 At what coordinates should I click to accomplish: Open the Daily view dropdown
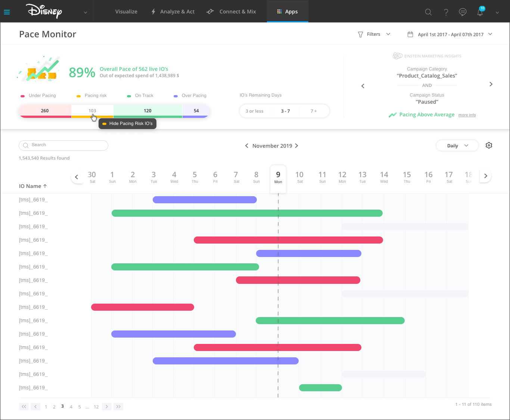[x=457, y=146]
